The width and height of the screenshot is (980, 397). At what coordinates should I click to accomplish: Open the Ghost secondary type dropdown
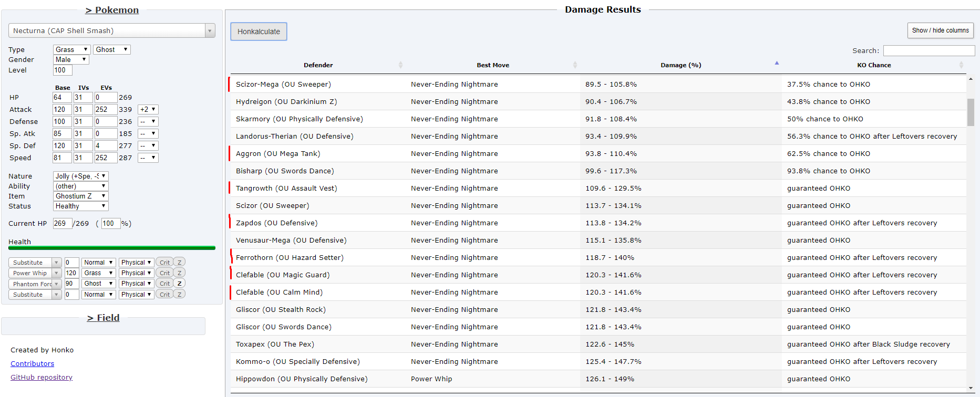click(x=111, y=49)
